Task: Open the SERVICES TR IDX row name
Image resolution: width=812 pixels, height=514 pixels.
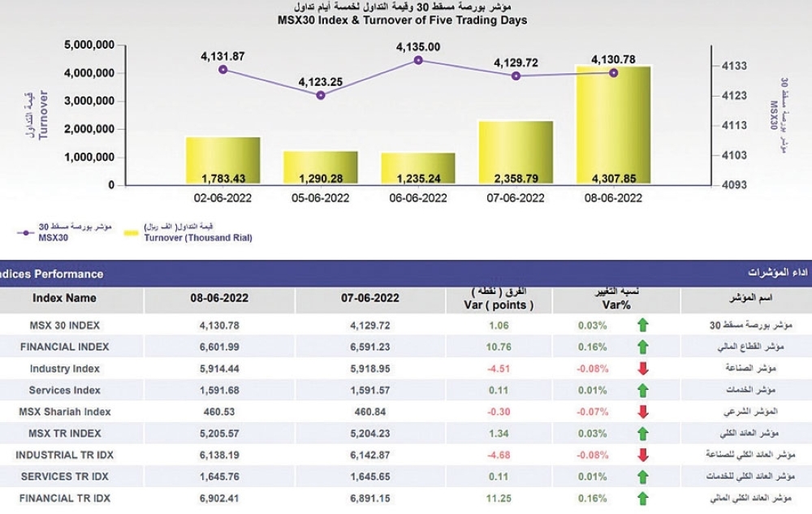Action: click(x=64, y=476)
